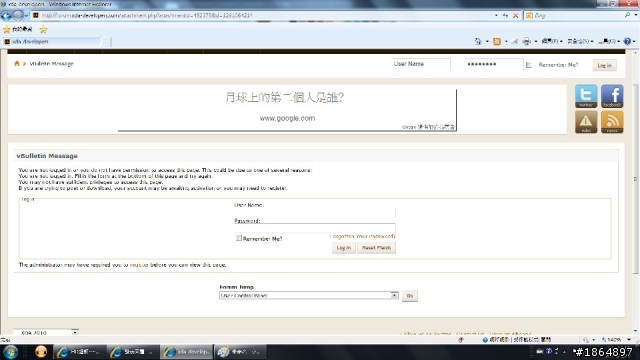Click the Forgotten Your Password link
This screenshot has width=640, height=360.
pos(362,236)
